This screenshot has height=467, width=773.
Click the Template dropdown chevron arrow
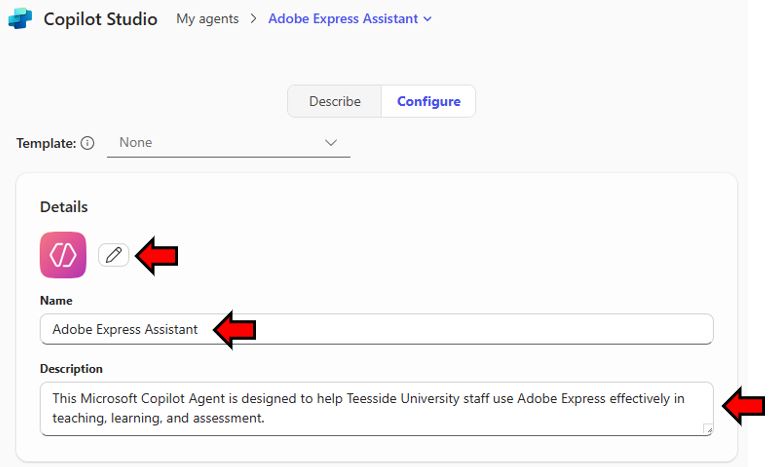(331, 143)
